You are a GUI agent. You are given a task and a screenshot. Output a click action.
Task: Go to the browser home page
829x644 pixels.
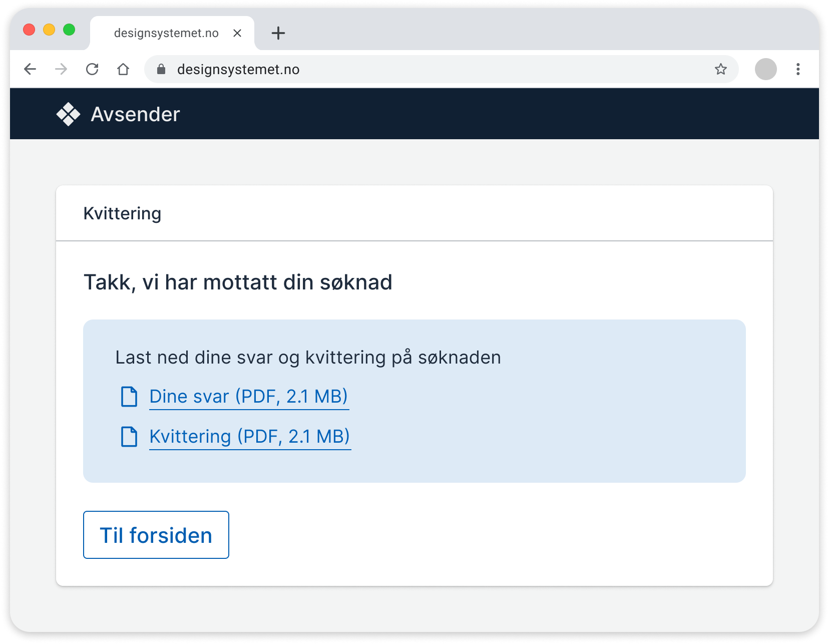(x=123, y=69)
